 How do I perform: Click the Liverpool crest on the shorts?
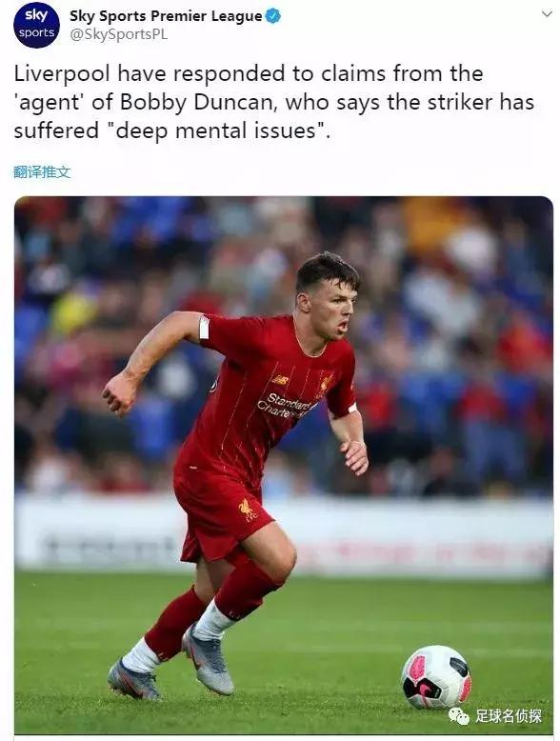[247, 511]
